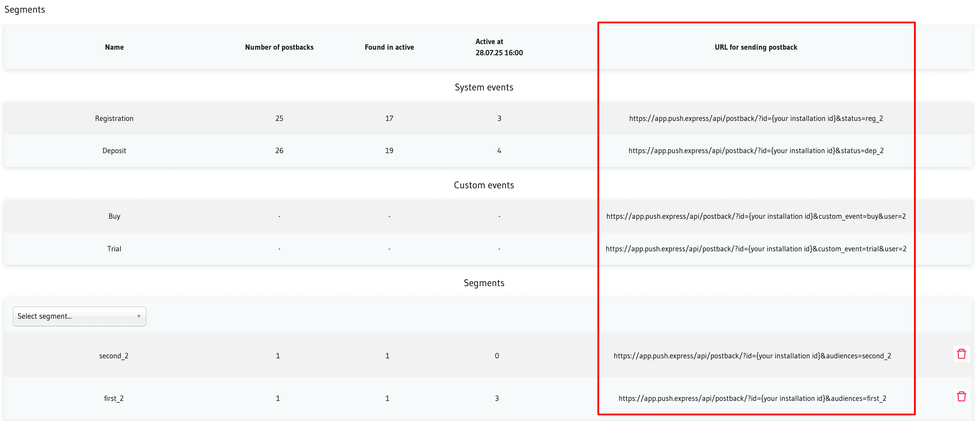Click the Number of postbacks column header
The height and width of the screenshot is (421, 980).
tap(279, 47)
